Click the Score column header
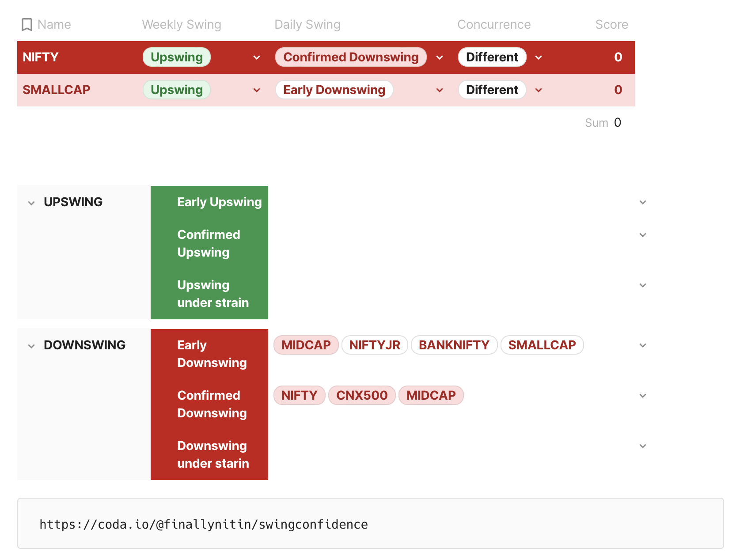Viewport: 736px width, 560px height. [611, 25]
